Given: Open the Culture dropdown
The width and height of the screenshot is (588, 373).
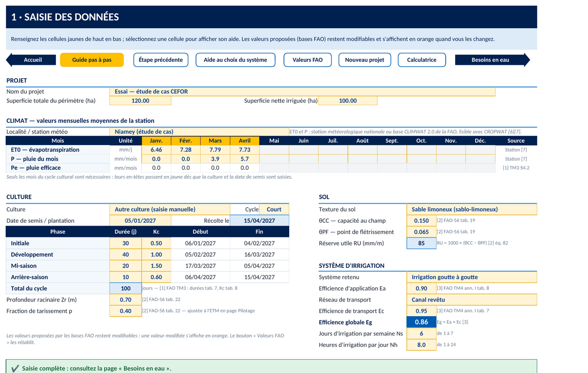Looking at the screenshot, I should pyautogui.click(x=170, y=209).
